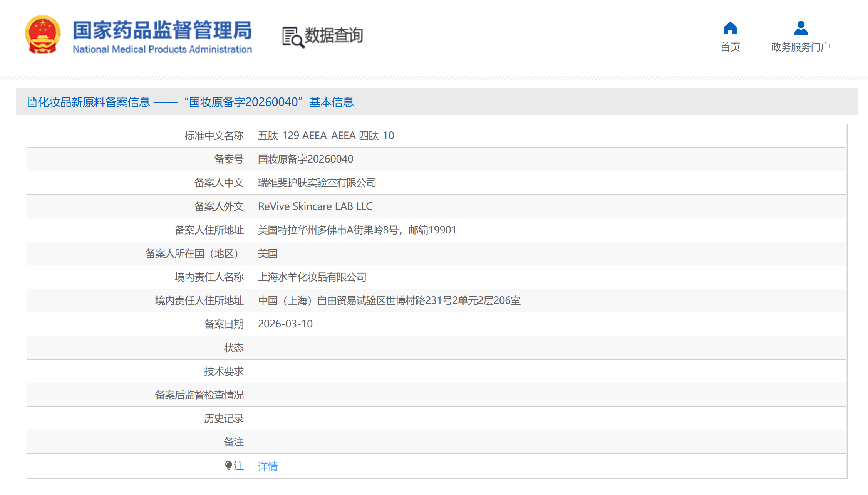
Task: Click the document icon in section header
Action: click(x=32, y=102)
